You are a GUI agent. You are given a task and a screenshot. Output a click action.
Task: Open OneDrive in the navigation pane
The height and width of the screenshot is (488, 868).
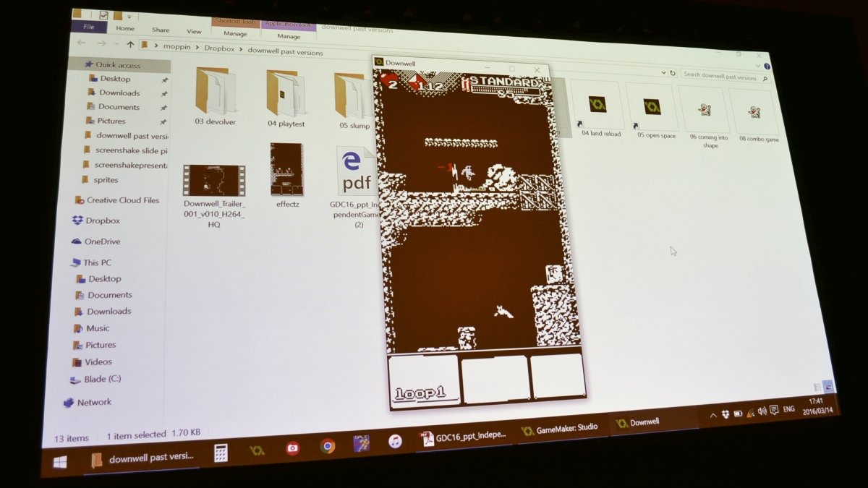click(x=96, y=241)
